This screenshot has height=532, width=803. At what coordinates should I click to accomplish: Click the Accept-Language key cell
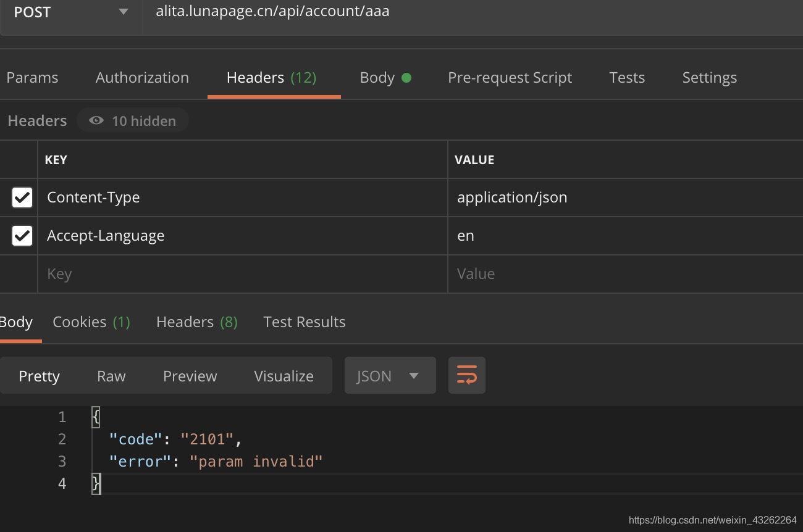[x=243, y=236]
